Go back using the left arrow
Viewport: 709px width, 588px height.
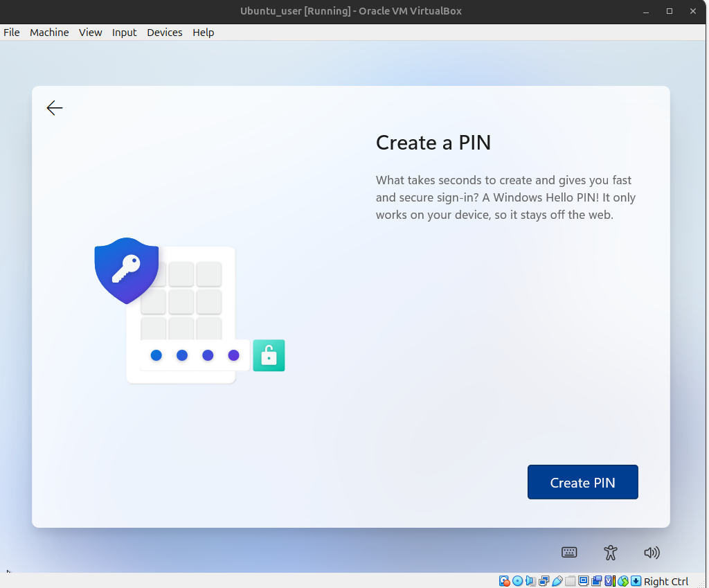(55, 107)
